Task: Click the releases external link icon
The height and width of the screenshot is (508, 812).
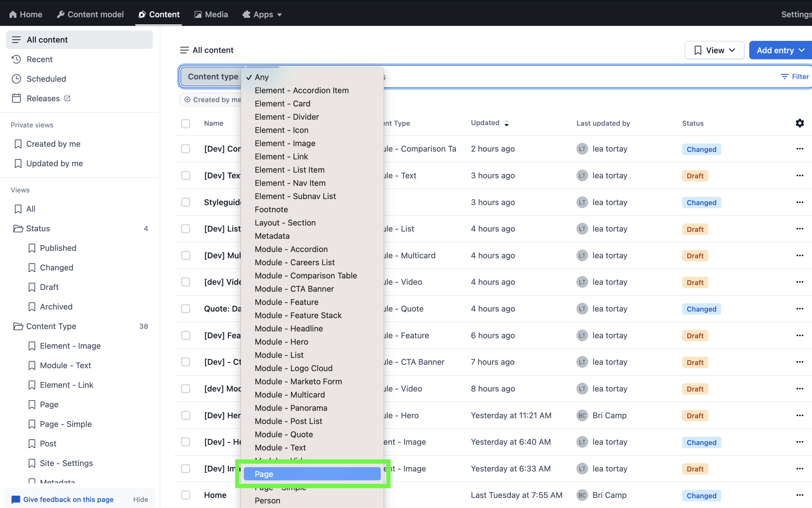Action: [x=66, y=98]
